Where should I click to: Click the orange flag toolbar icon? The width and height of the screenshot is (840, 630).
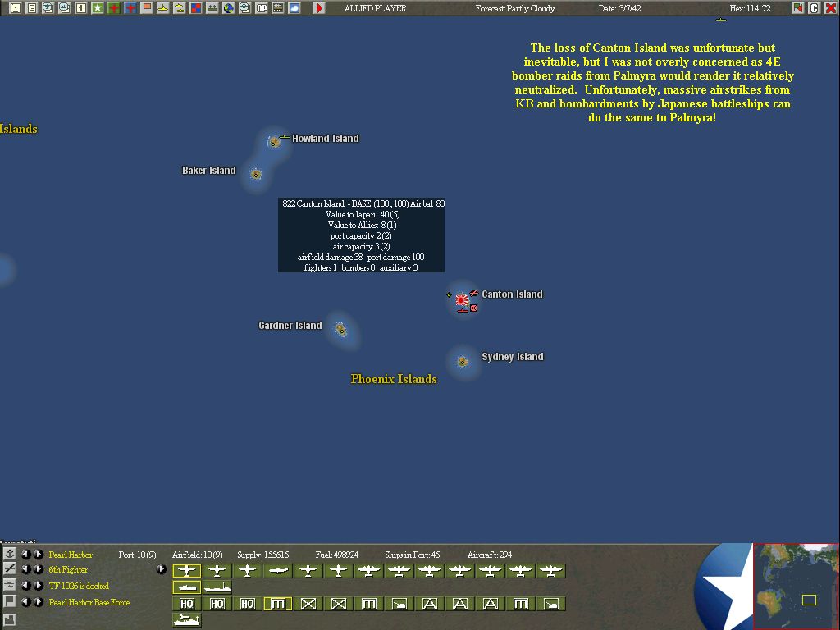point(147,8)
